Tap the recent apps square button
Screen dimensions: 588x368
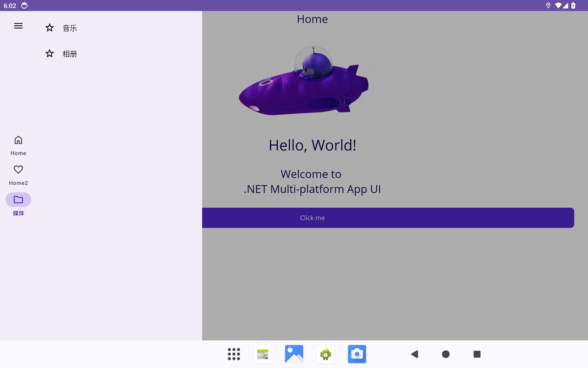click(477, 354)
